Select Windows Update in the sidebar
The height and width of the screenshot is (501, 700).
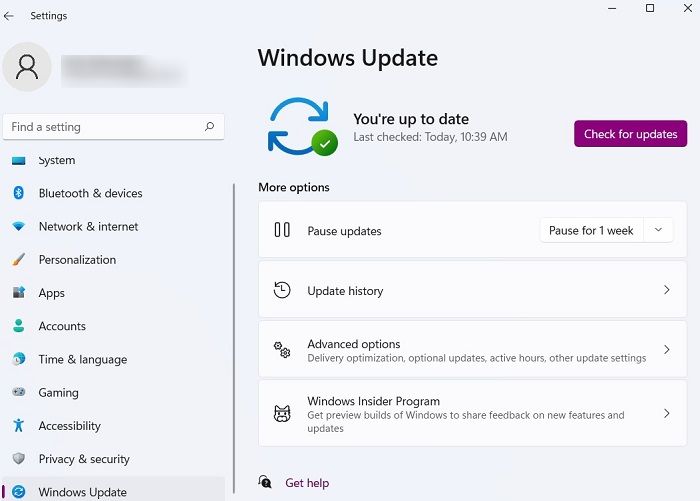(113, 490)
